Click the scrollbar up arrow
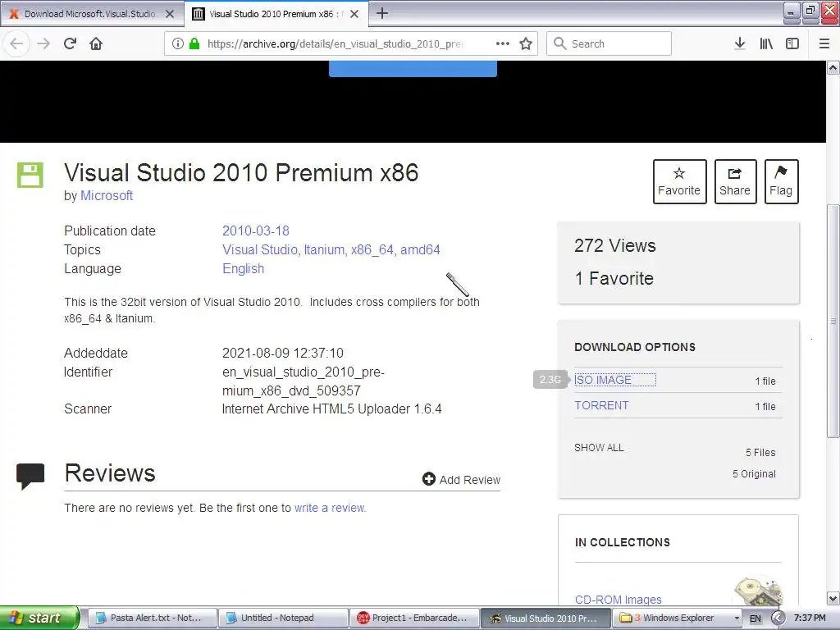Viewport: 840px width, 630px height. pos(833,67)
